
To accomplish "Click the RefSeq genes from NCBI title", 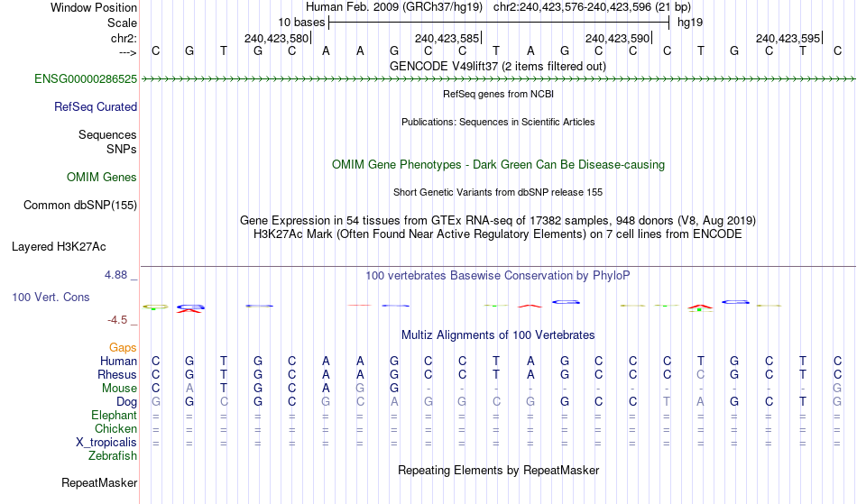I will click(498, 94).
